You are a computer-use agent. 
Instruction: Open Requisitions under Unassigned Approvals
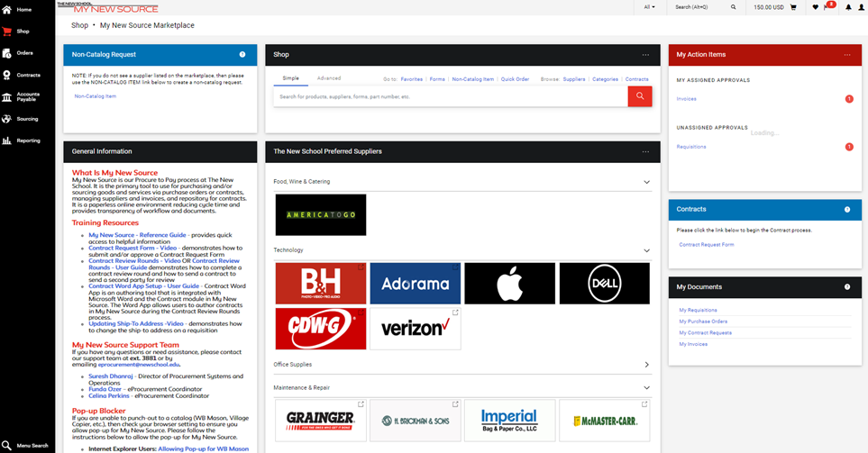pos(690,147)
